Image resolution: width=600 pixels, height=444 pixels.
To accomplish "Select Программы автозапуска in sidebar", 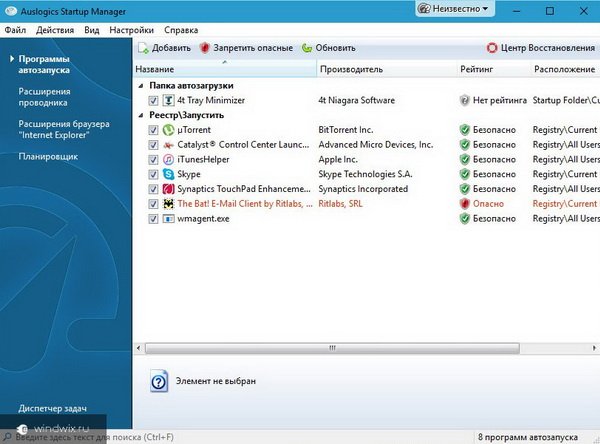I will pyautogui.click(x=44, y=64).
